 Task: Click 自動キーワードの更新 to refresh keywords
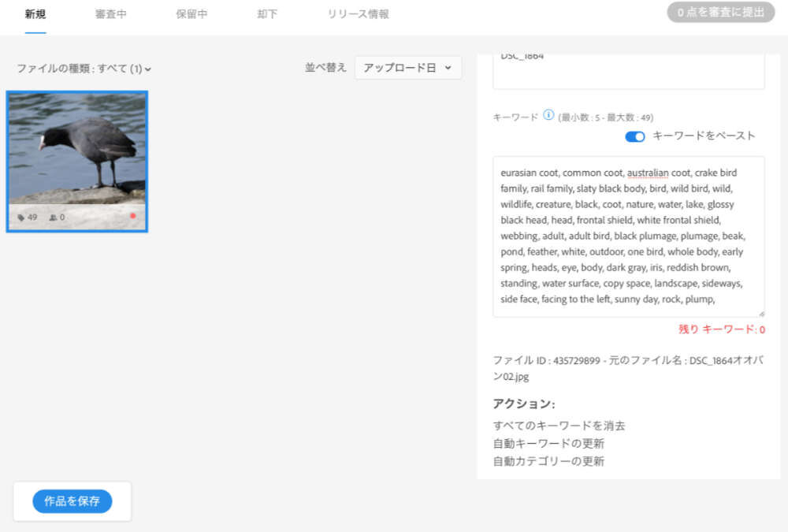pos(547,443)
